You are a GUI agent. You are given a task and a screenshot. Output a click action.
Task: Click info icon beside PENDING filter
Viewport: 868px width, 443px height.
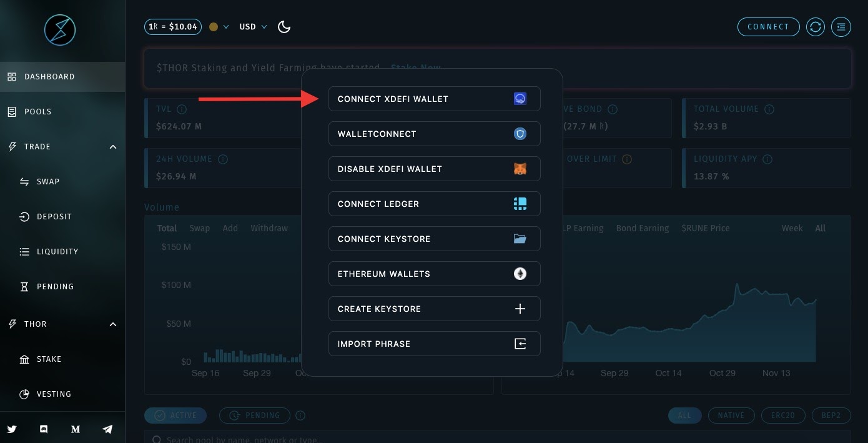pos(300,416)
